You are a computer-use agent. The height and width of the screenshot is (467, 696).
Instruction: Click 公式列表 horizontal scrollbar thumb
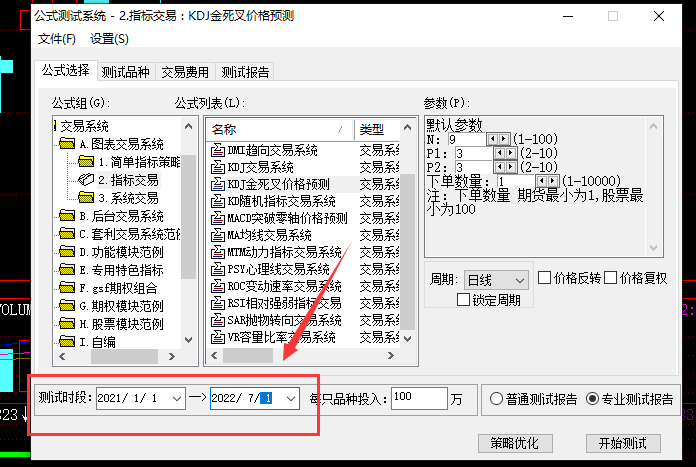click(248, 355)
